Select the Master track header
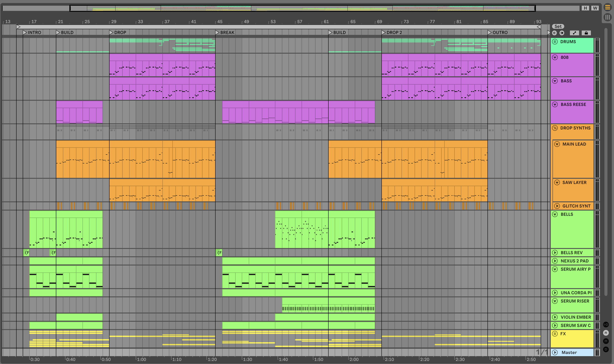The width and height of the screenshot is (614, 364). point(569,352)
